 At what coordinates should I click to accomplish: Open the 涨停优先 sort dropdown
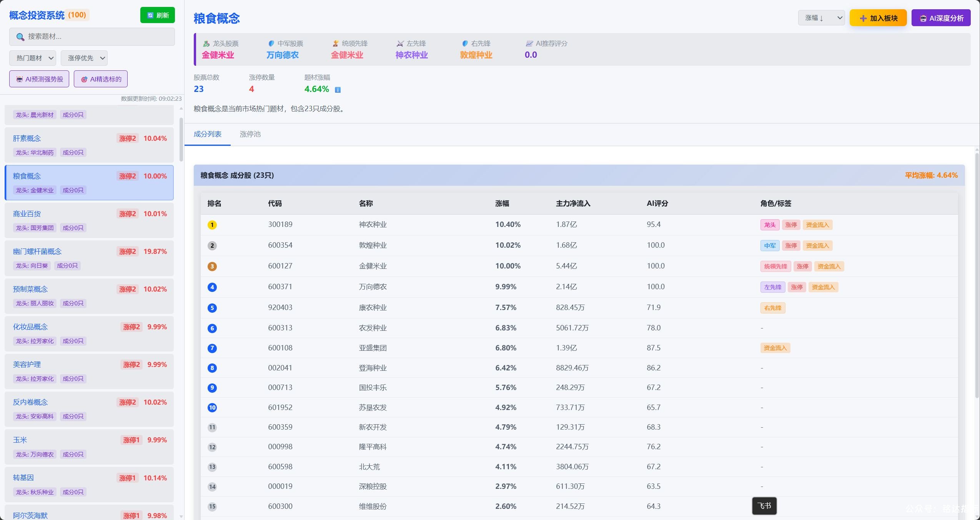point(84,58)
